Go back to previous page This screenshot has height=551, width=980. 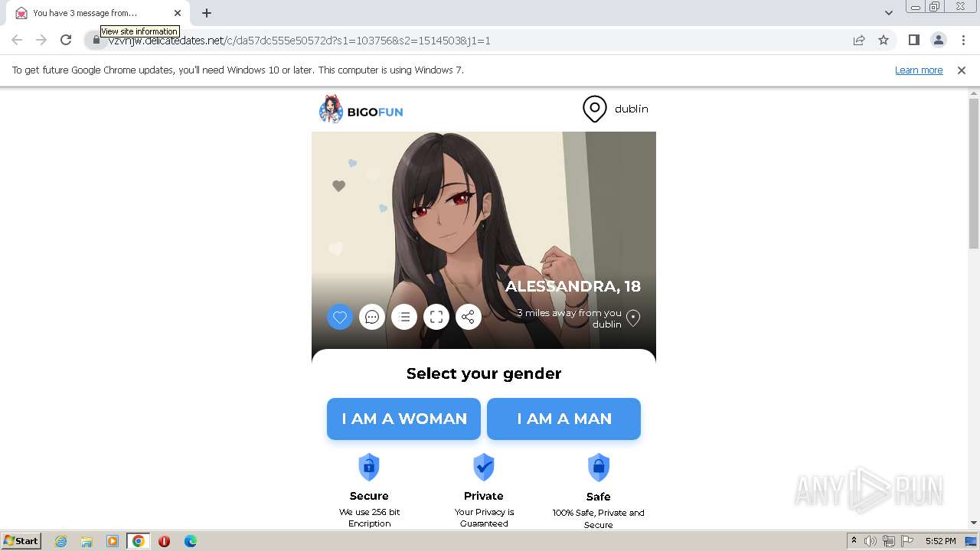click(17, 40)
